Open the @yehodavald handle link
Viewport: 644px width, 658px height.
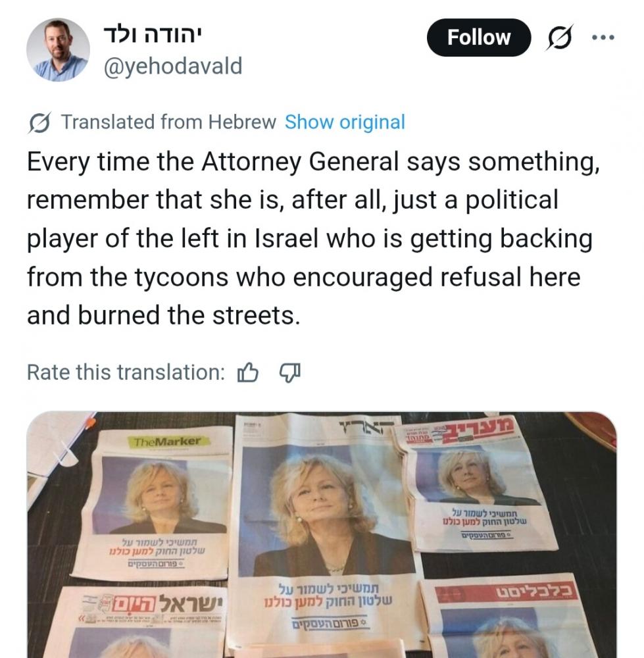pyautogui.click(x=173, y=66)
